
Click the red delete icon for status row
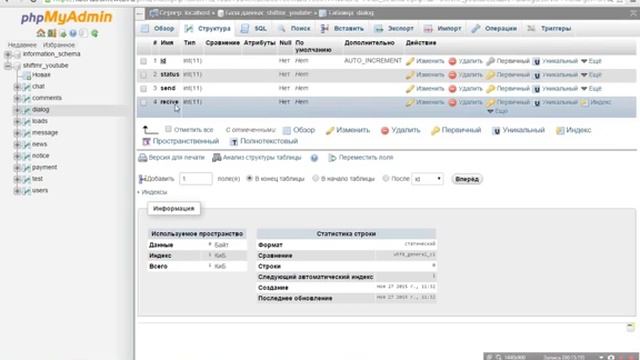coord(452,75)
